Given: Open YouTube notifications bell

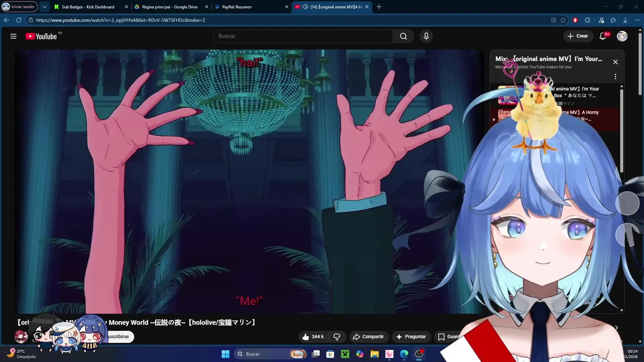Looking at the screenshot, I should click(x=603, y=36).
